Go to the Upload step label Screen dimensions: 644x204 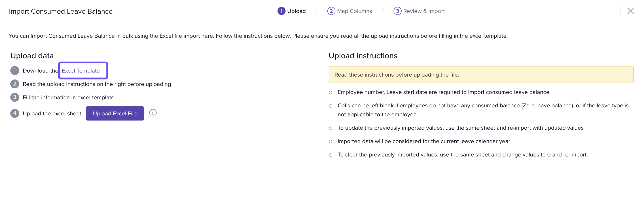coord(296,11)
